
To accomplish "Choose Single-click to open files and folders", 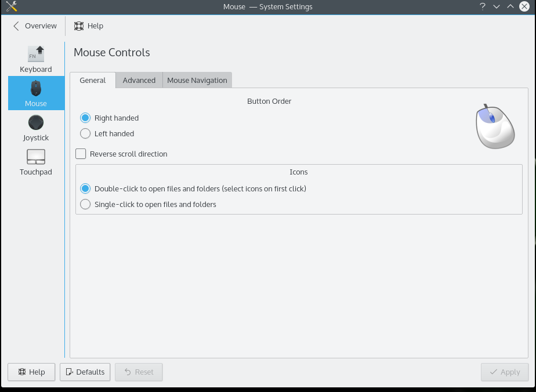I will click(x=148, y=204).
